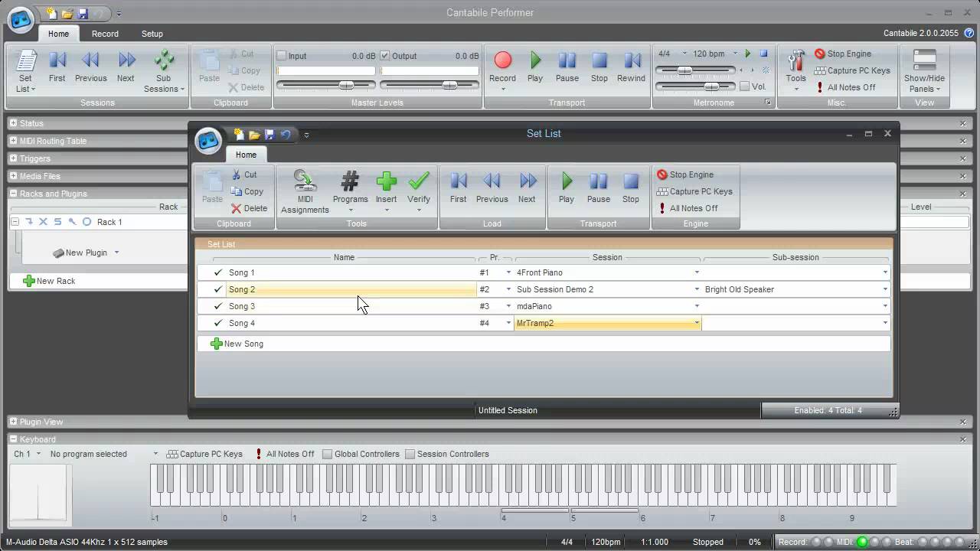Toggle Output level checkbox

(x=385, y=56)
